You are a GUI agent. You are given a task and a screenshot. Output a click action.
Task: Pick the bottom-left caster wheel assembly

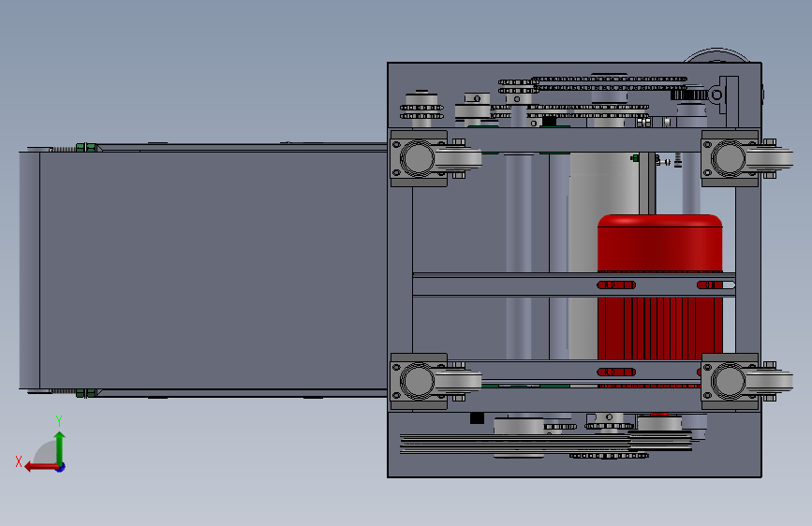[x=436, y=382]
